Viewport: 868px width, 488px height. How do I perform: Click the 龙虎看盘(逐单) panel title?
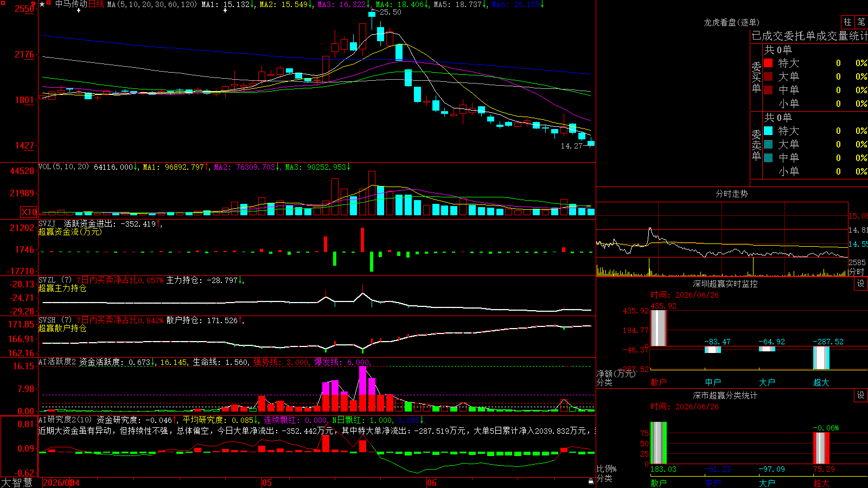(731, 22)
